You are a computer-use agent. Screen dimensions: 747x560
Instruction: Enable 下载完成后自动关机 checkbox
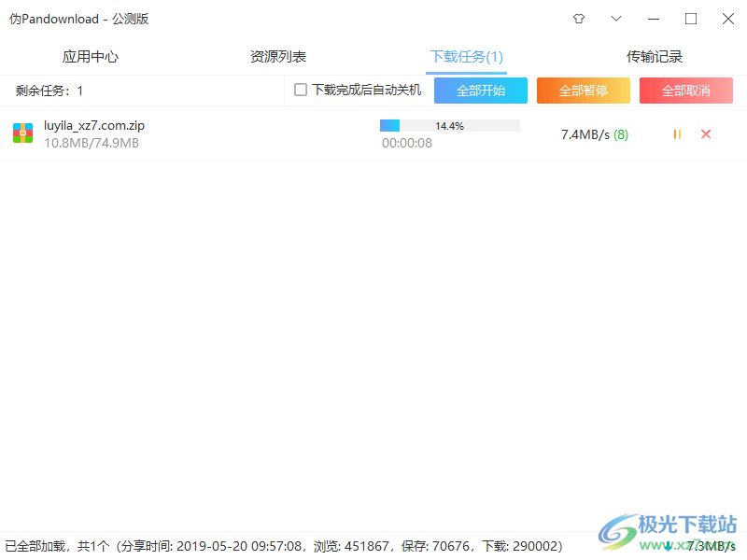tap(301, 91)
